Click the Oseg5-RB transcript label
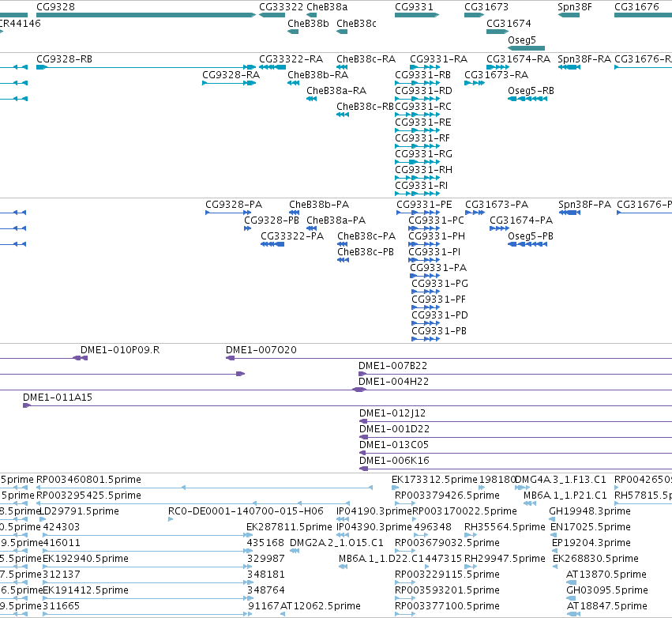The image size is (672, 618). point(531,91)
